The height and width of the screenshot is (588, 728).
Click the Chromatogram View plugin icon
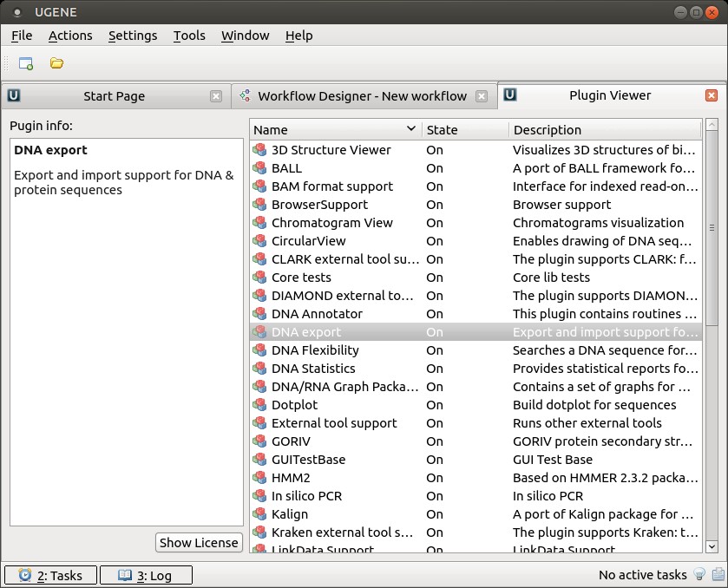click(x=259, y=223)
